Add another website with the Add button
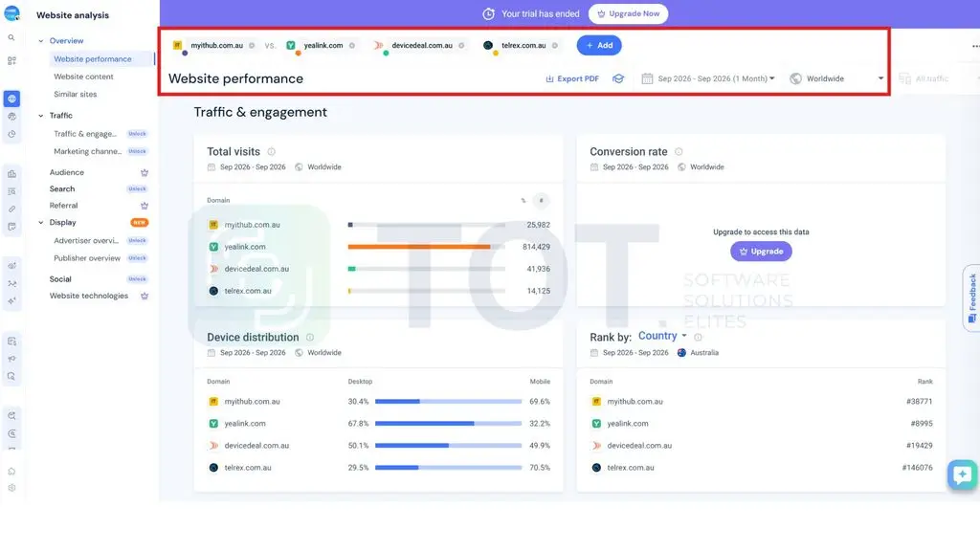980x551 pixels. point(599,46)
